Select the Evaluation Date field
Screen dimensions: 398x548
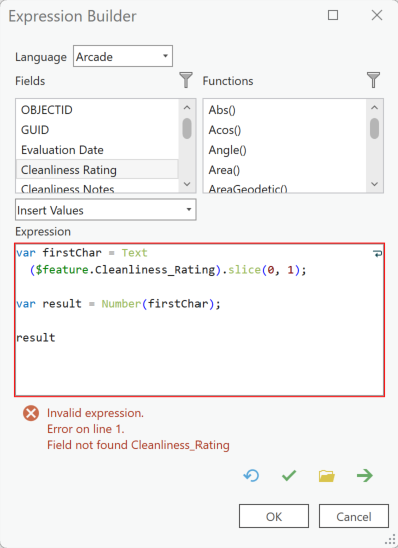[97, 150]
